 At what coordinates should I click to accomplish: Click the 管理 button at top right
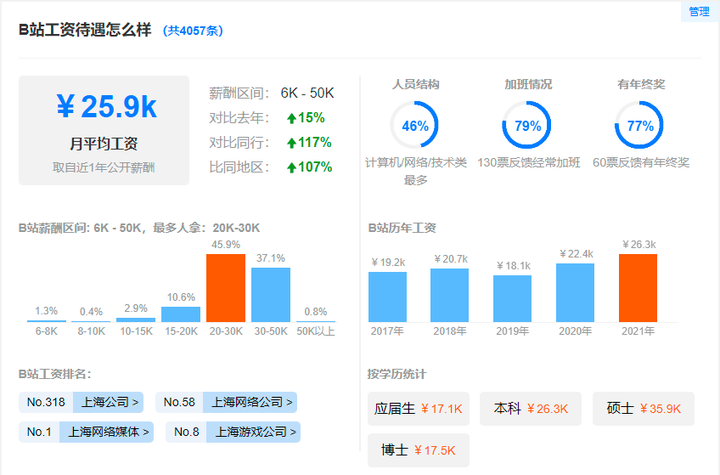click(699, 11)
